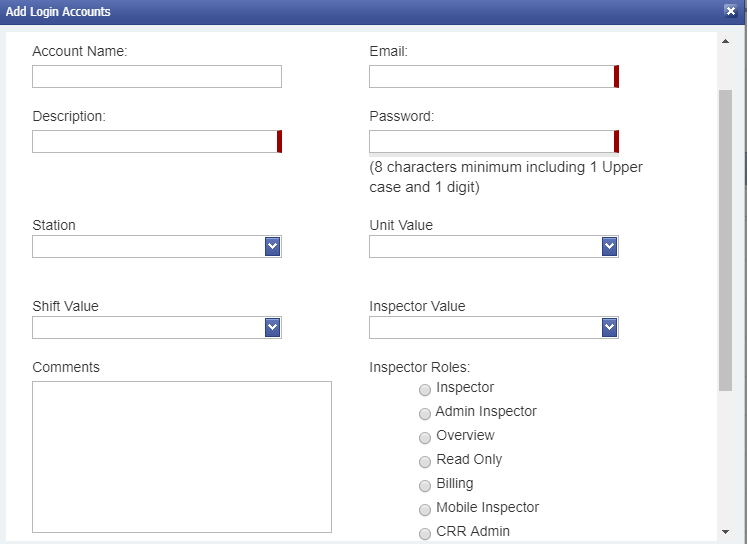Pick the Read Only role option

point(425,461)
